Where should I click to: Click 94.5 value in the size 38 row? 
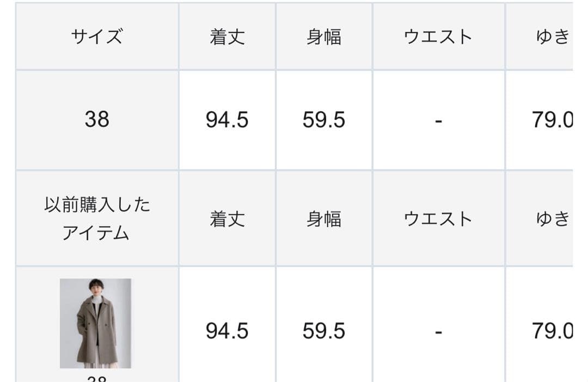click(x=227, y=120)
